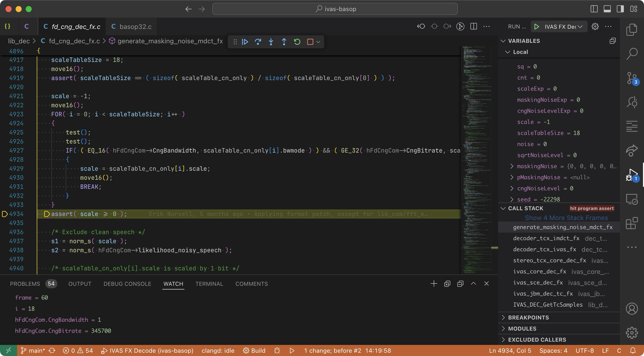Click Step Into in debug toolbar
The width and height of the screenshot is (644, 356).
click(x=271, y=42)
